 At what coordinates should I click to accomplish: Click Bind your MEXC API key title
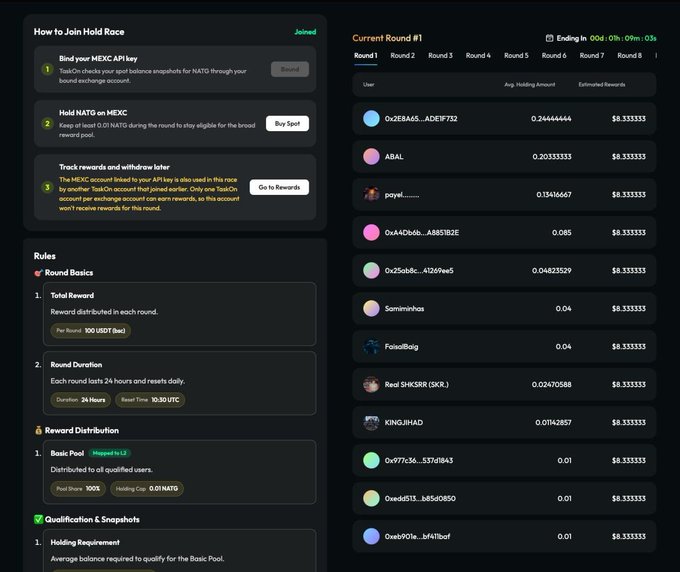click(x=98, y=59)
